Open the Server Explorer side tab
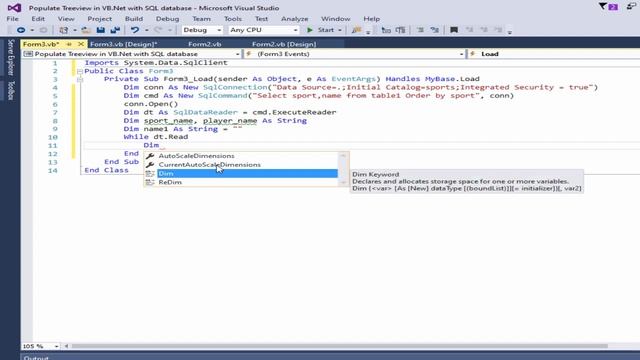The width and height of the screenshot is (640, 360). 11,57
